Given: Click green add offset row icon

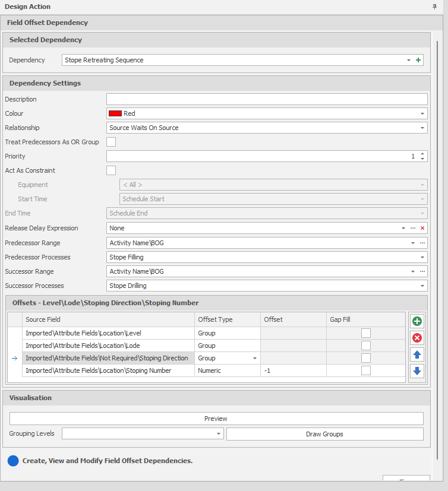Looking at the screenshot, I should [417, 321].
